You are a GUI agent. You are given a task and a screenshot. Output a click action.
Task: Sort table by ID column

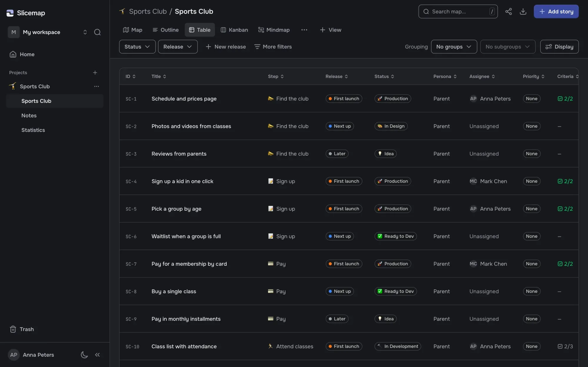click(131, 77)
